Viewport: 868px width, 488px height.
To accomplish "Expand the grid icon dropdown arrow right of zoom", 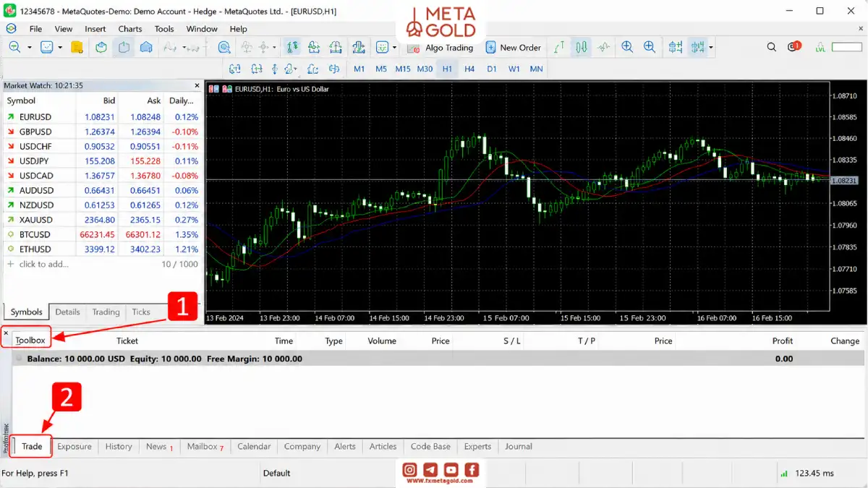I will pos(711,48).
